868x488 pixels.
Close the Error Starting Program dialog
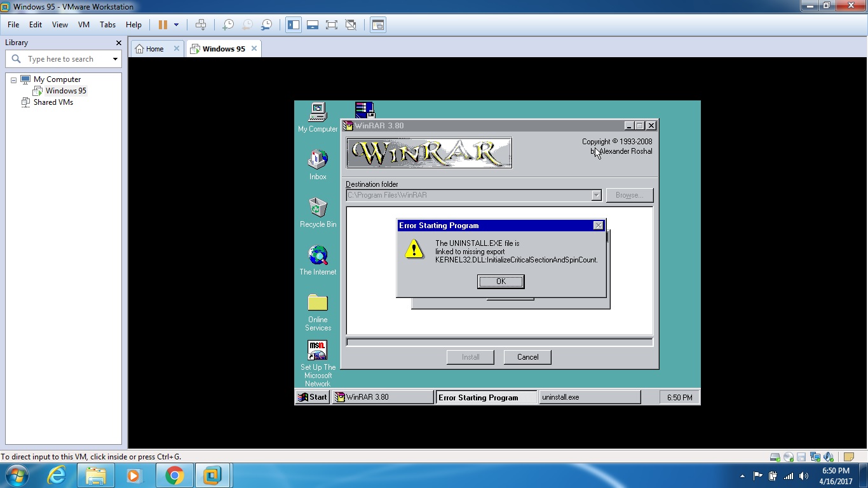(598, 226)
